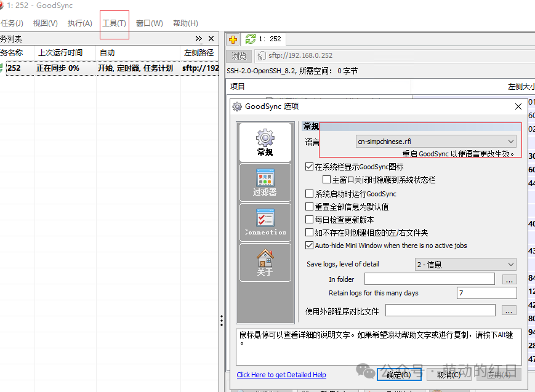Click the Retain logs days input field
This screenshot has height=392, width=535.
[x=486, y=293]
